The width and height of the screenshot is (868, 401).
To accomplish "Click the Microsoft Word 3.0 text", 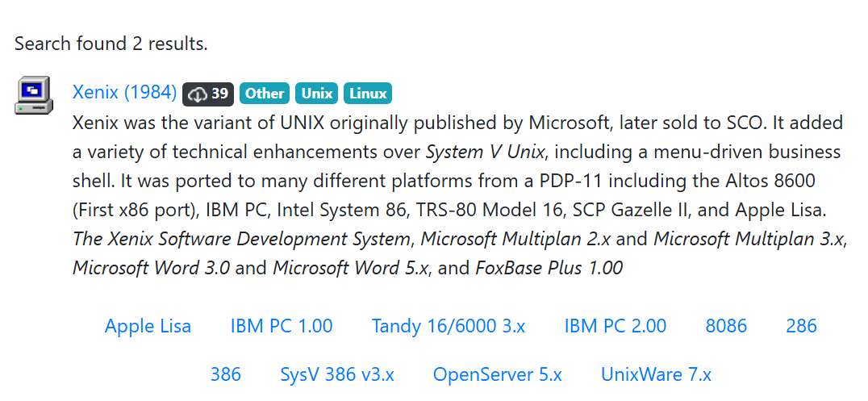I will tap(152, 267).
